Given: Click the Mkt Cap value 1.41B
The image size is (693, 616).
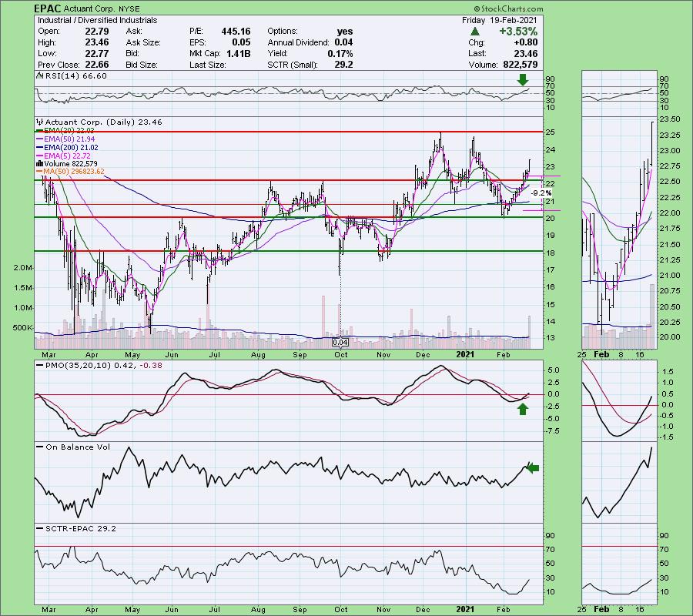Looking at the screenshot, I should coord(238,53).
